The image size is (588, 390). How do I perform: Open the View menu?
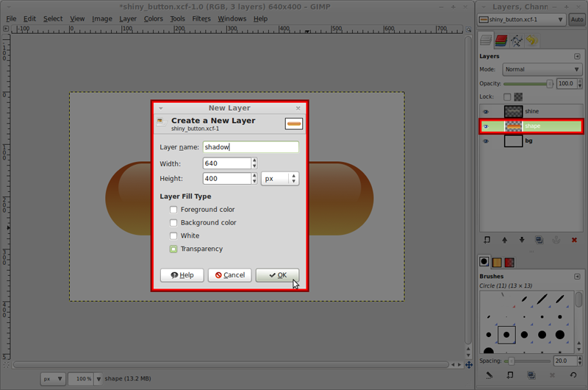pos(77,19)
